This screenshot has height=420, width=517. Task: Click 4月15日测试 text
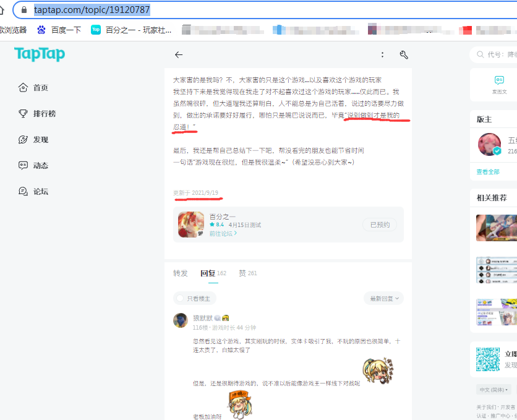tap(245, 225)
